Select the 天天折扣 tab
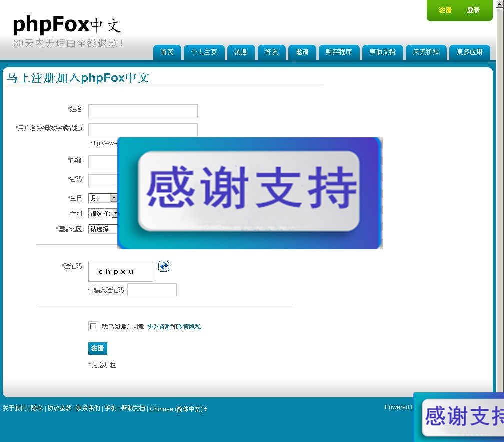 (426, 52)
